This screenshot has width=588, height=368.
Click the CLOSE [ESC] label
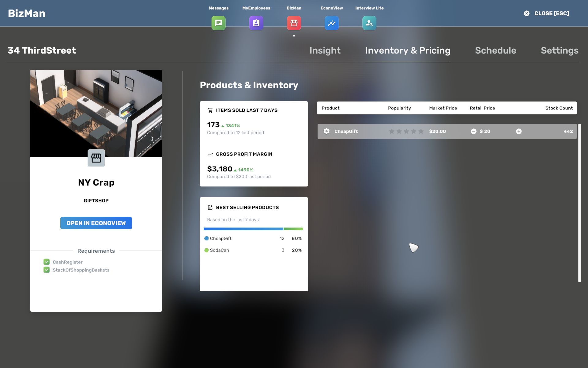(x=552, y=13)
